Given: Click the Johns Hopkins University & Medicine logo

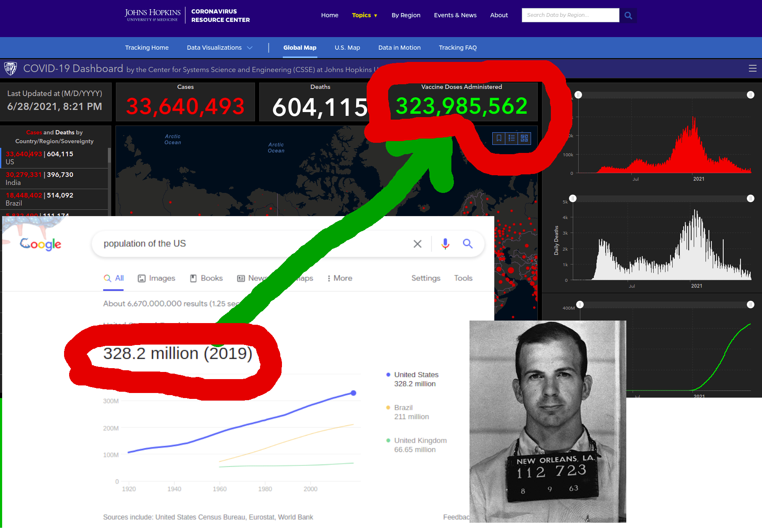Looking at the screenshot, I should tap(153, 15).
